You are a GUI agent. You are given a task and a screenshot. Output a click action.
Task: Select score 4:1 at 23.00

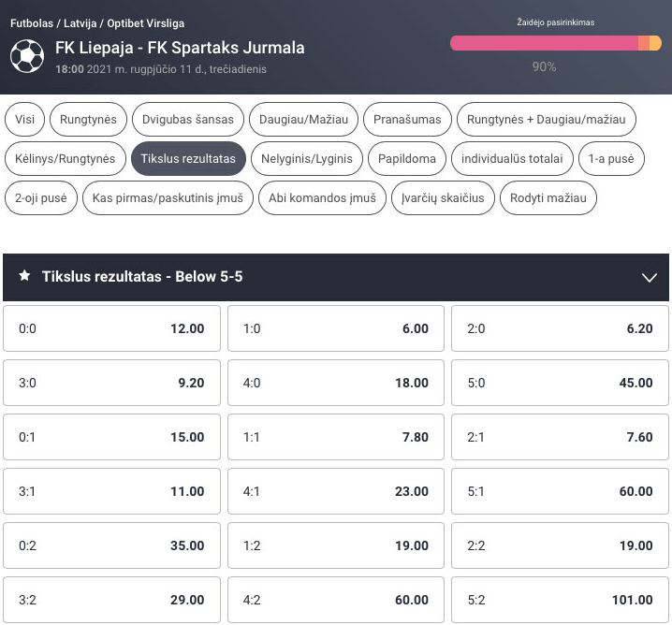(x=336, y=491)
